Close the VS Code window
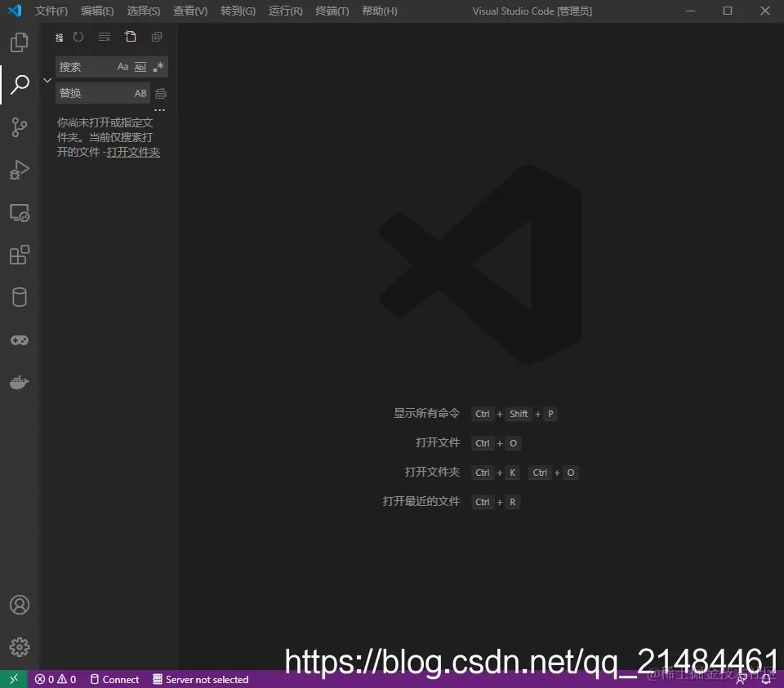Screen dimensions: 784x688 click(765, 11)
